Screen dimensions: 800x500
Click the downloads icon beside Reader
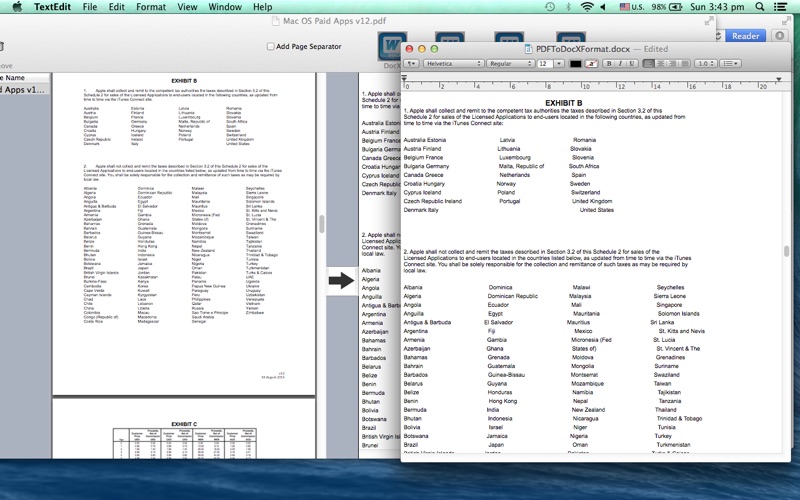pyautogui.click(x=780, y=36)
